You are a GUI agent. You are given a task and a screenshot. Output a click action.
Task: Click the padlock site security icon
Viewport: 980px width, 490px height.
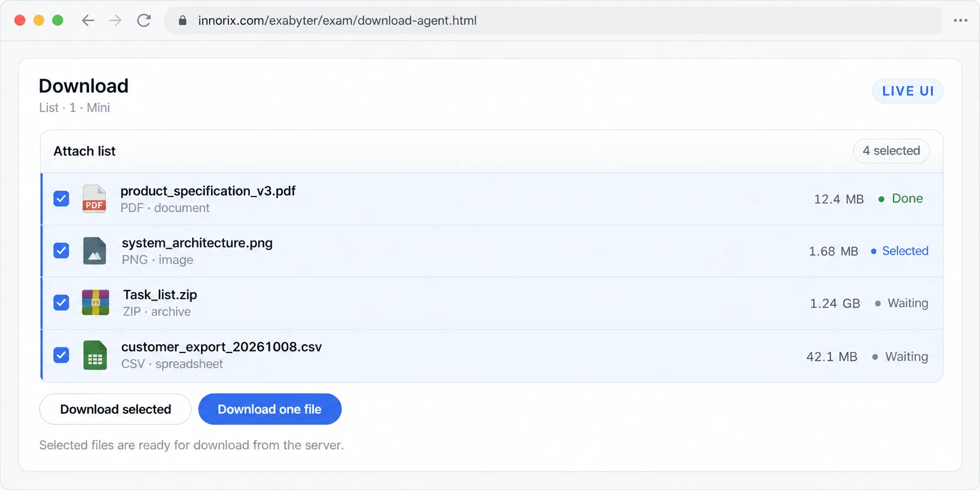pos(183,20)
